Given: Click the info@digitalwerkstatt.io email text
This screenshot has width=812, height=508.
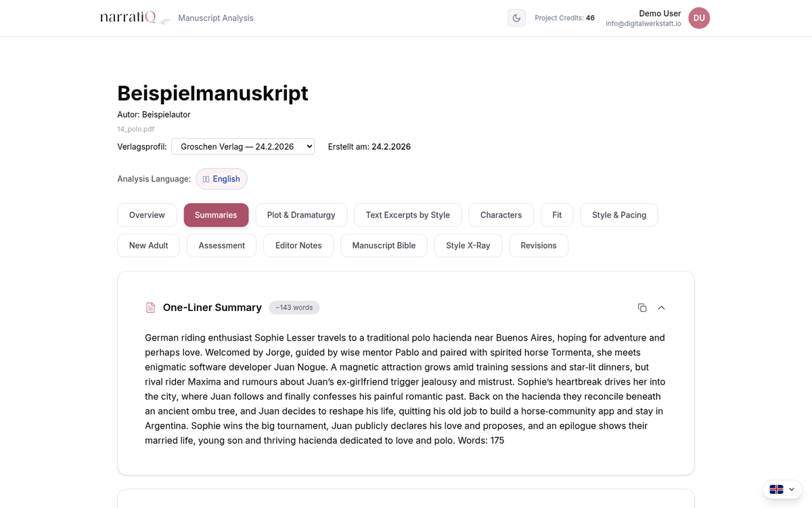Looking at the screenshot, I should (x=643, y=24).
